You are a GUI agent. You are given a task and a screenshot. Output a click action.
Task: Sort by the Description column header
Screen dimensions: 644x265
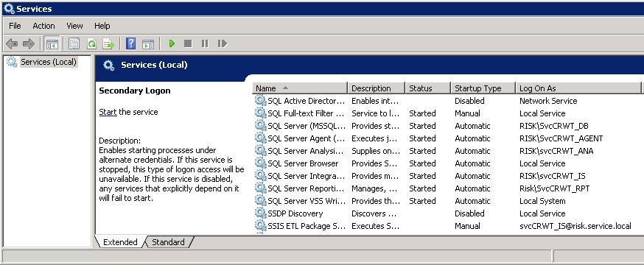pyautogui.click(x=377, y=88)
